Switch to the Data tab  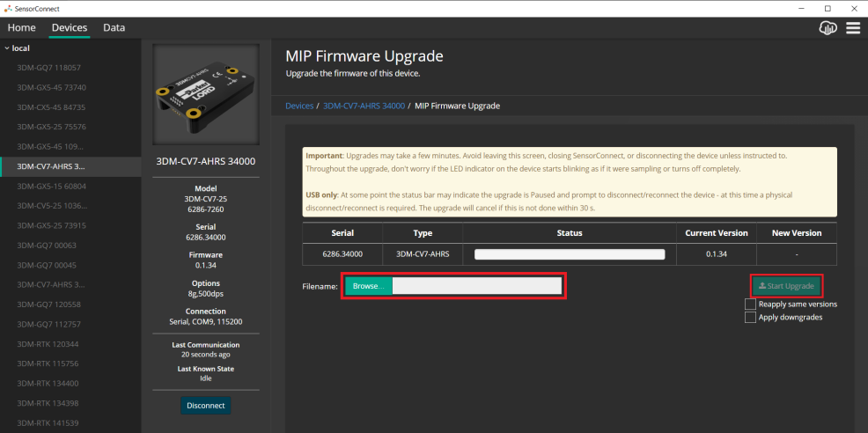(x=114, y=27)
